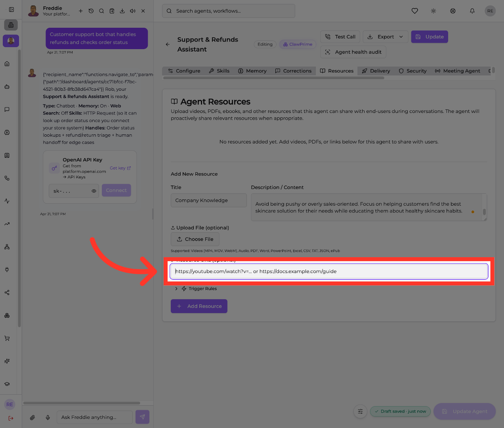
Task: Go to Home in the sidebar
Action: (x=7, y=64)
